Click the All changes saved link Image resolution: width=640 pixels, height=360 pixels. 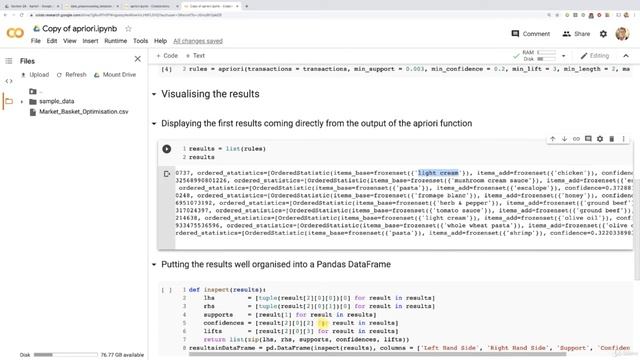(x=198, y=41)
